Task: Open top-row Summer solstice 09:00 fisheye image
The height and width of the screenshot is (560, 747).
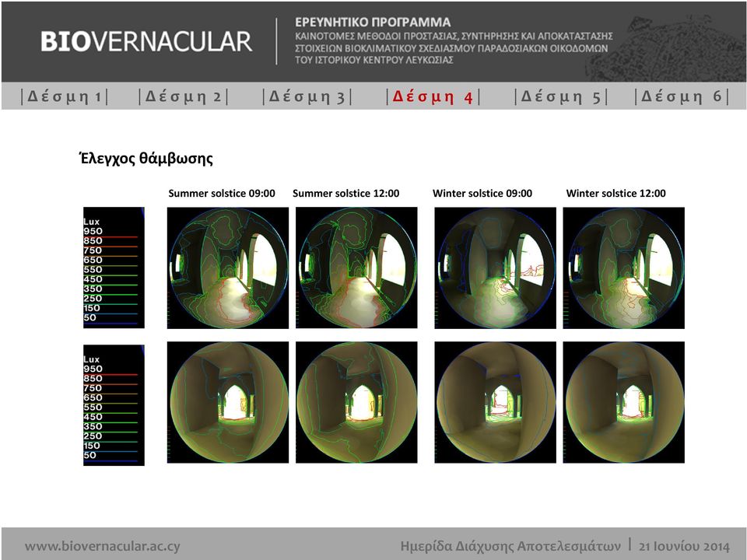Action: pyautogui.click(x=228, y=268)
